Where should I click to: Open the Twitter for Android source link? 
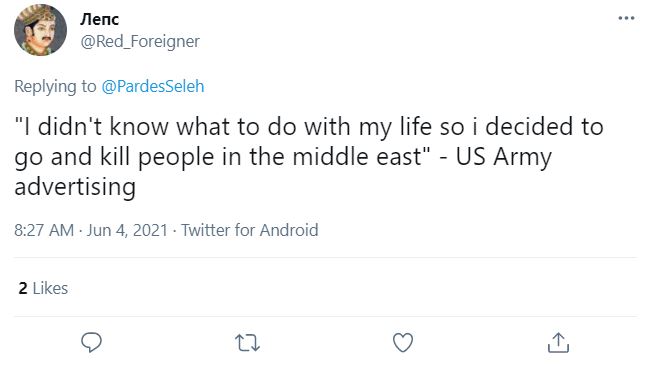click(250, 230)
